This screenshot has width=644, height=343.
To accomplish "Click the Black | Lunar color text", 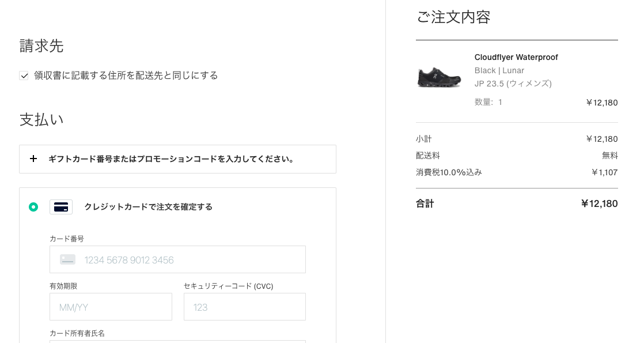I will tap(499, 70).
